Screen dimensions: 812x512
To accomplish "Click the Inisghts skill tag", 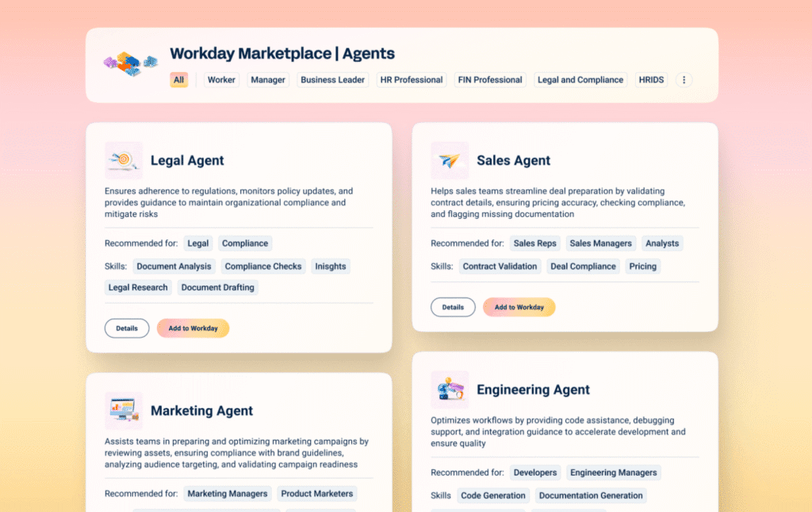I will tap(331, 266).
